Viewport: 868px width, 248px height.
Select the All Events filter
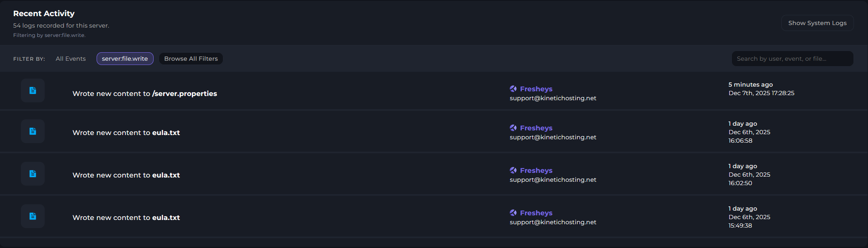tap(71, 59)
